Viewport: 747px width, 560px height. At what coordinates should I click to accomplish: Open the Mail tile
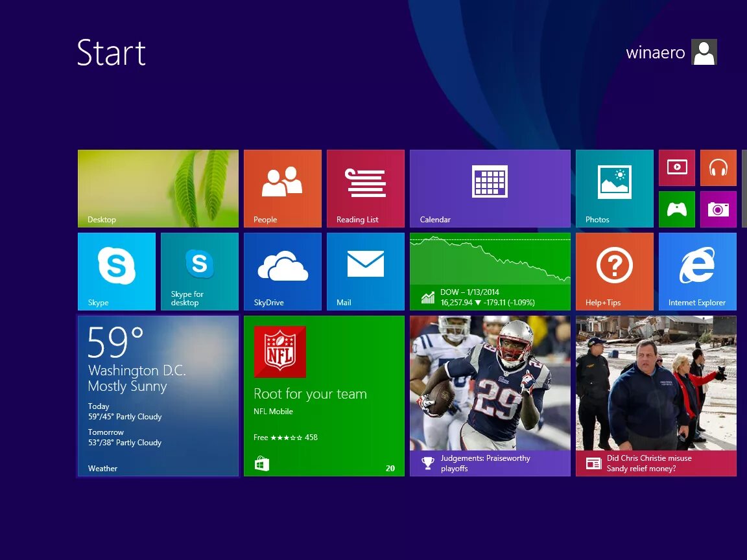click(x=366, y=272)
